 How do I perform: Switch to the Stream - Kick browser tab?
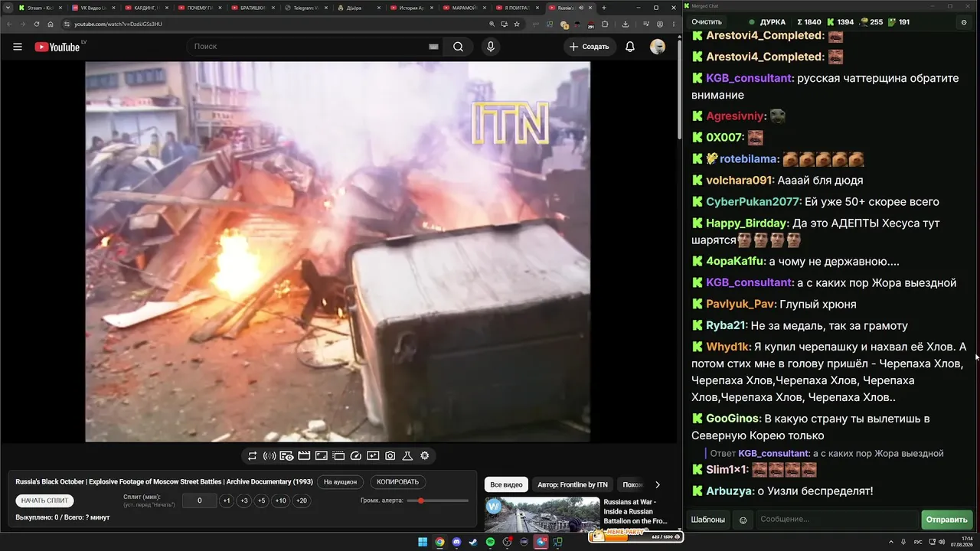(39, 8)
